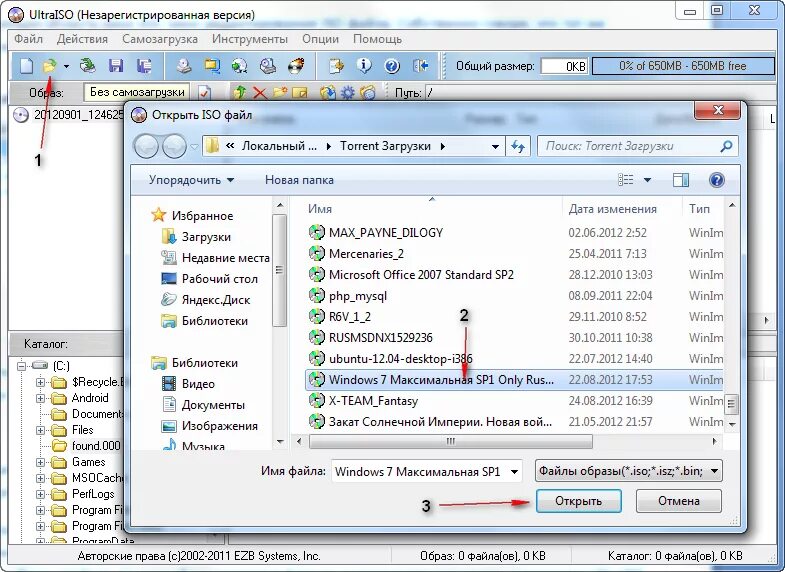Viewport: 785px width, 572px height.
Task: Click the Information icon in the toolbar
Action: click(x=364, y=66)
